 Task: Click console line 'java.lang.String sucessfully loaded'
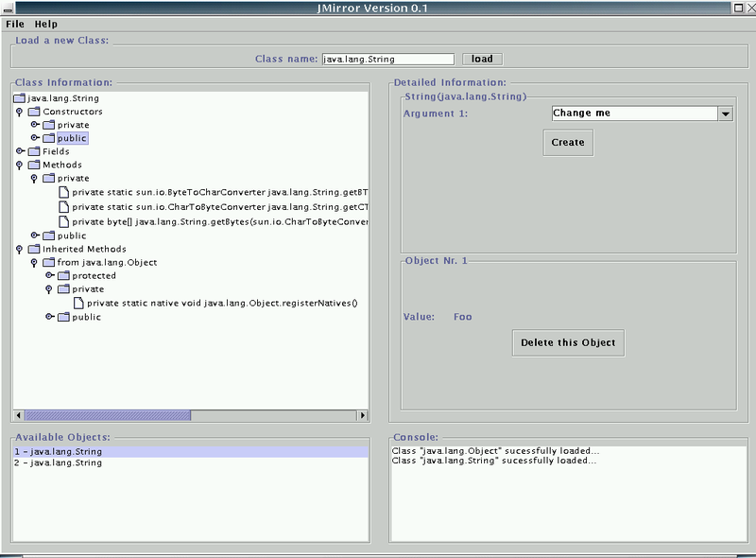coord(494,461)
